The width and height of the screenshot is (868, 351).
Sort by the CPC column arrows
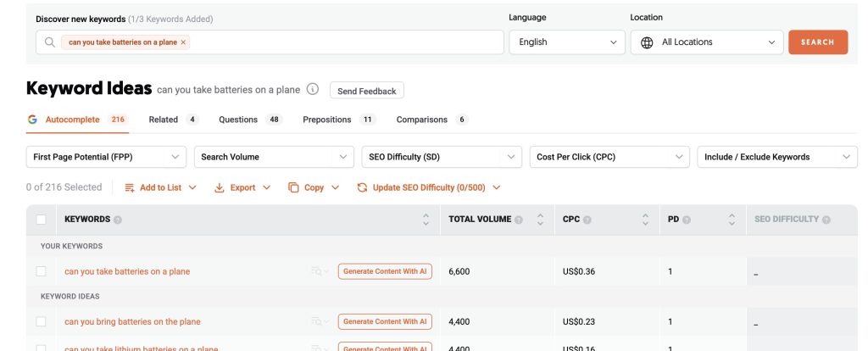click(x=645, y=220)
